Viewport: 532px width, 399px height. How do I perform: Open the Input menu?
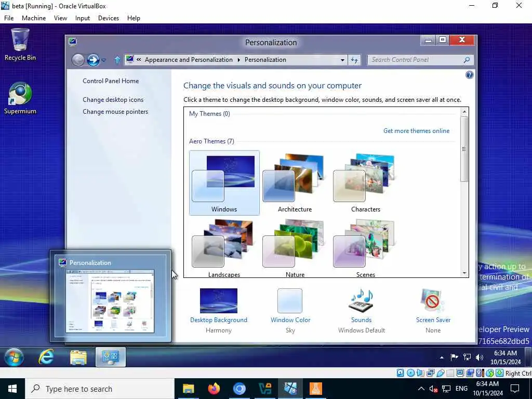[x=83, y=18]
